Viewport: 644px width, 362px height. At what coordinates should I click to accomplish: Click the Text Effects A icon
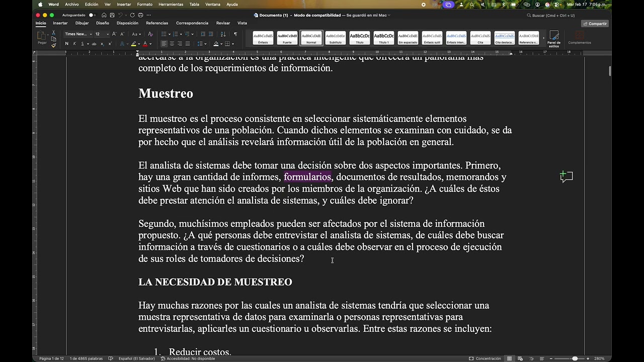[x=122, y=44]
